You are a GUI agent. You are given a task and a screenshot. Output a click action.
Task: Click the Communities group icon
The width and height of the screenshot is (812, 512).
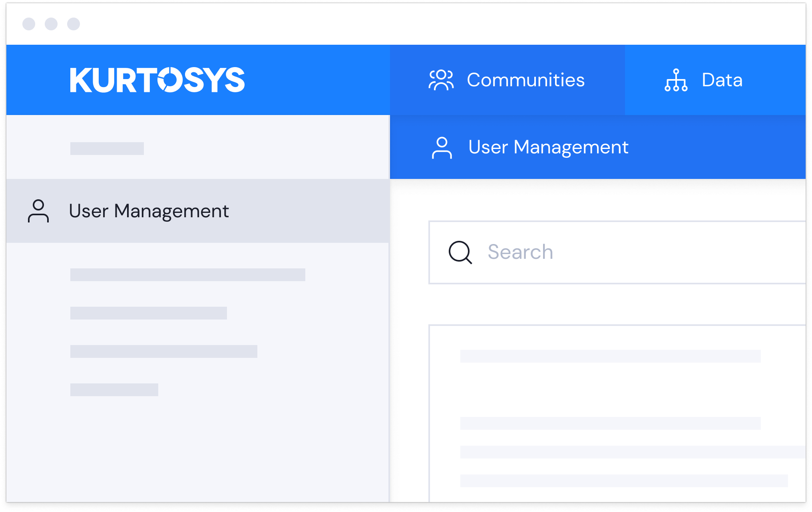pyautogui.click(x=441, y=80)
